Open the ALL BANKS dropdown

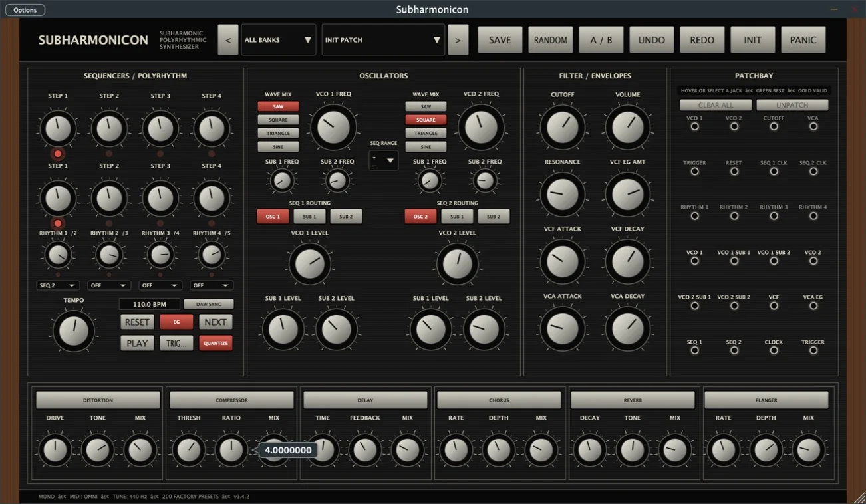tap(278, 40)
